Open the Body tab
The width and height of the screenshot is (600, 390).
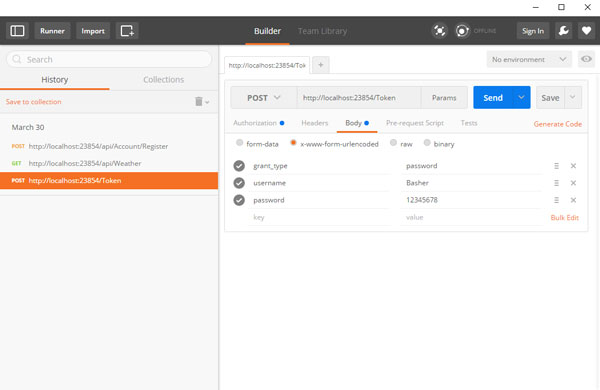tap(357, 123)
